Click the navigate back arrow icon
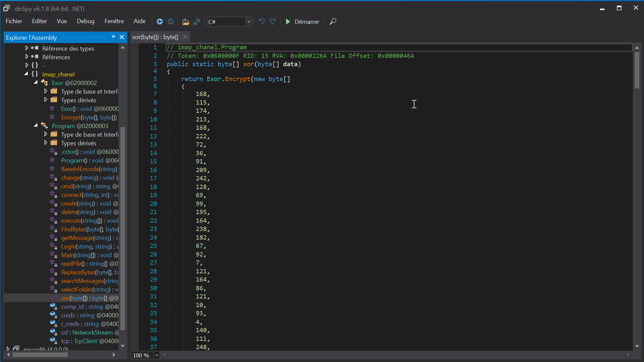Screen dimensions: 644x362 (159, 22)
